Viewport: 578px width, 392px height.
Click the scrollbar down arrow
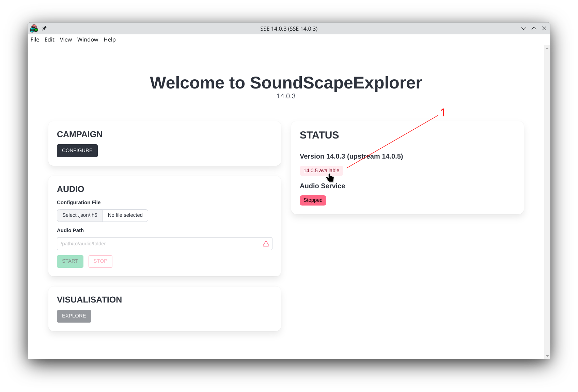point(547,356)
